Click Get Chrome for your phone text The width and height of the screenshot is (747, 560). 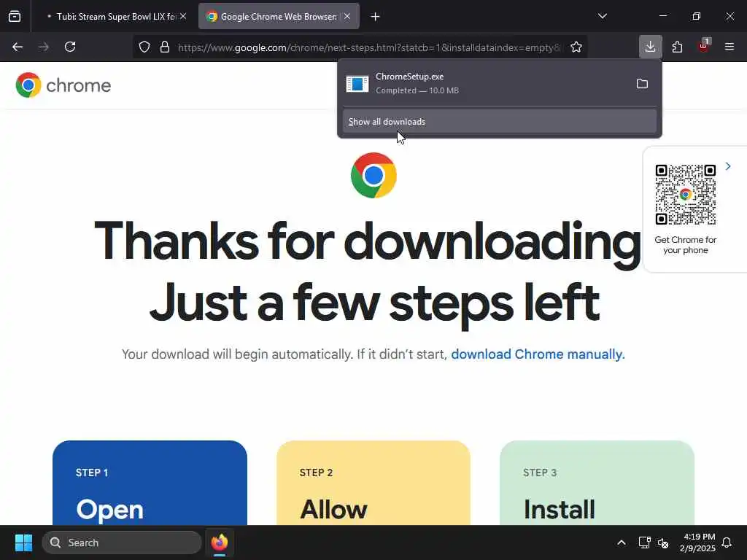[686, 245]
